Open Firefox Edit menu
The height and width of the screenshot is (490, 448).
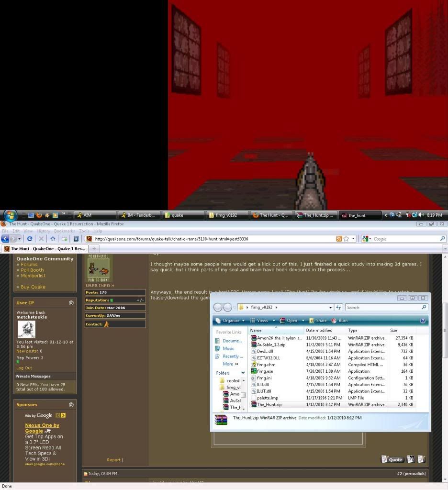[16, 231]
